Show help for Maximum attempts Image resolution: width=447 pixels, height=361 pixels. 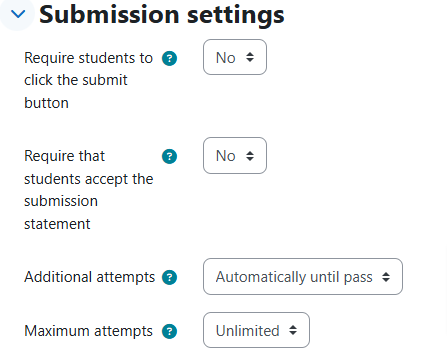tap(169, 331)
